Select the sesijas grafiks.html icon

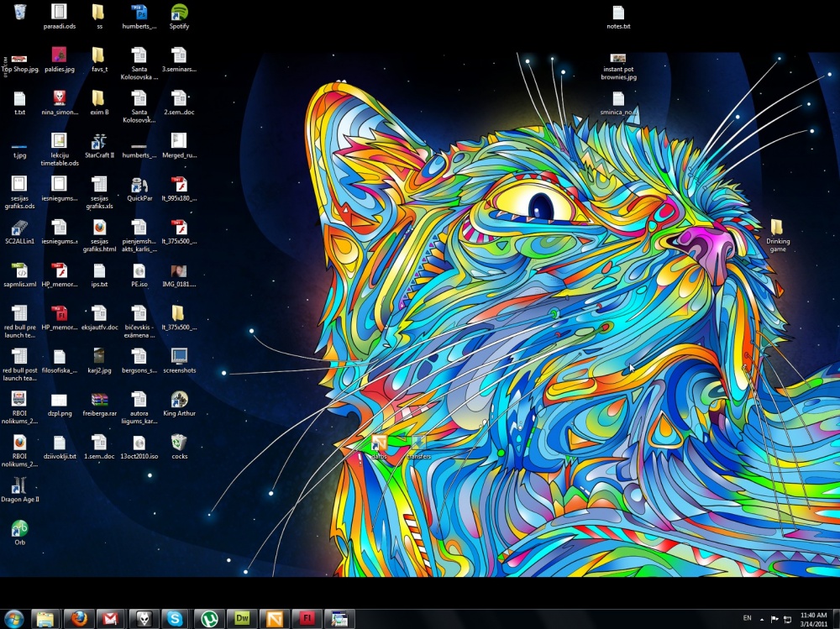99,228
